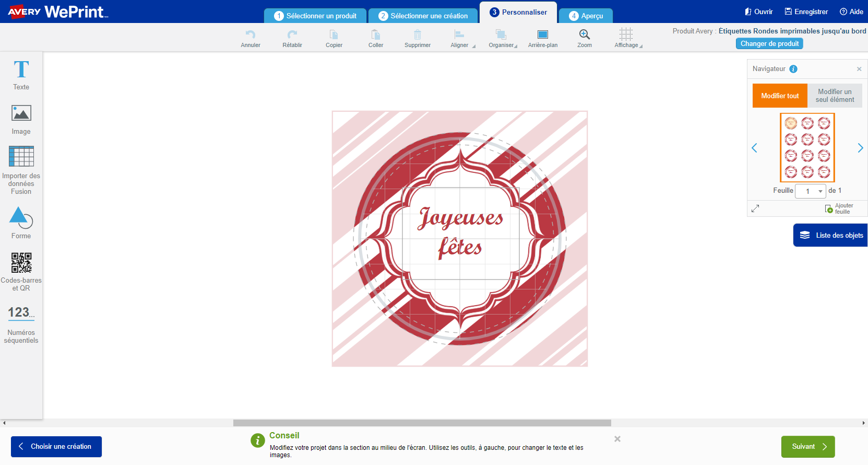Click Enregistrer to save
The height and width of the screenshot is (465, 868).
(806, 11)
